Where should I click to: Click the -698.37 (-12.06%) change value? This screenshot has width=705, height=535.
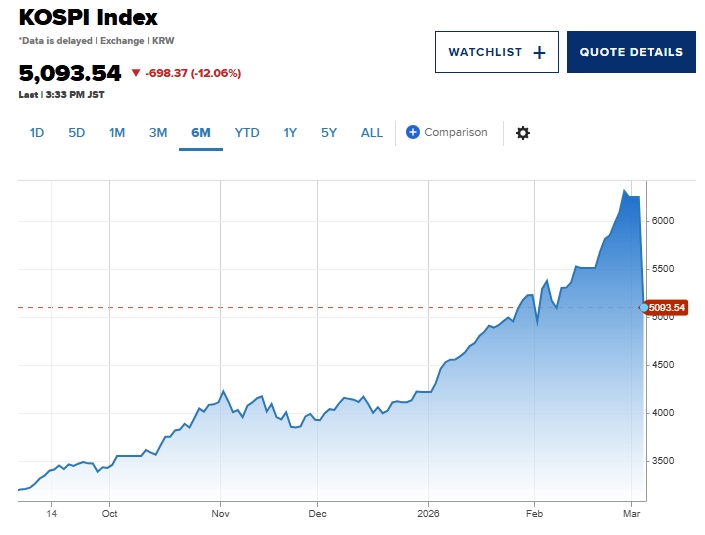pos(193,73)
